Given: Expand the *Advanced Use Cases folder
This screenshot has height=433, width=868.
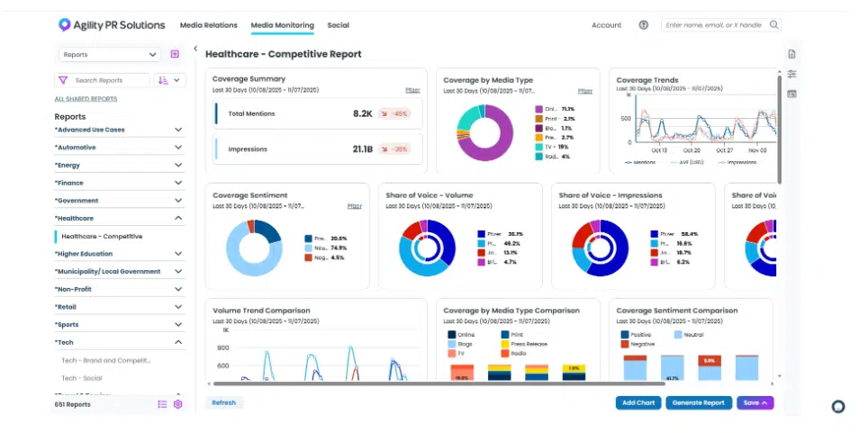Looking at the screenshot, I should 178,130.
